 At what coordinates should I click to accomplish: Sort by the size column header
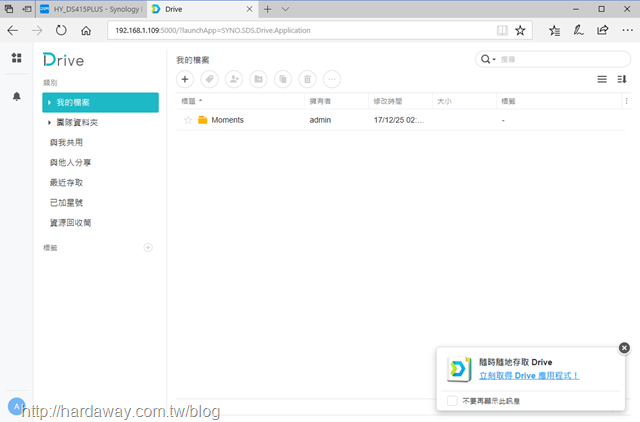point(464,101)
